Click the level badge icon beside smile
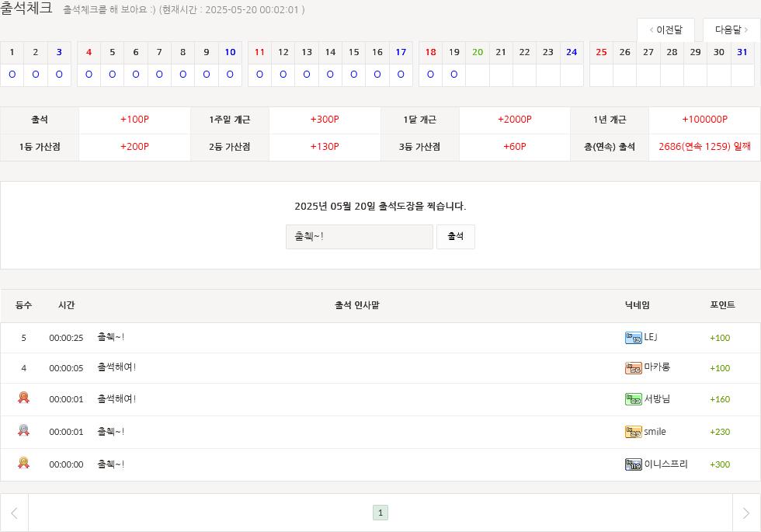Screen dimensions: 761x532 (633, 432)
